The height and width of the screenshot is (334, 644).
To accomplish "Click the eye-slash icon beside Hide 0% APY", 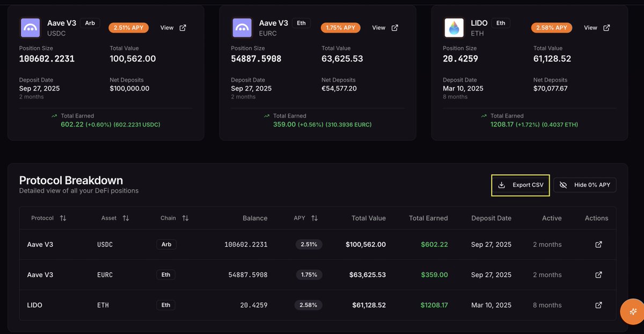I will coord(563,184).
